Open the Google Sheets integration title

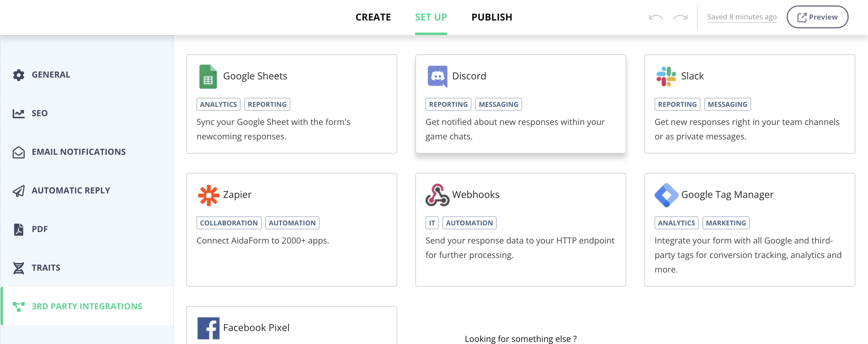point(255,76)
